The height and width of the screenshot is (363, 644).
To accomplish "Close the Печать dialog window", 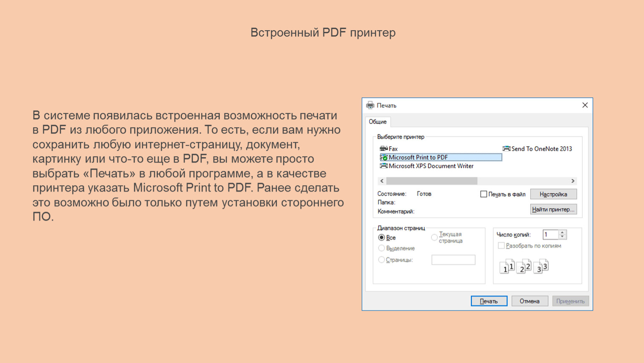I will [x=585, y=105].
